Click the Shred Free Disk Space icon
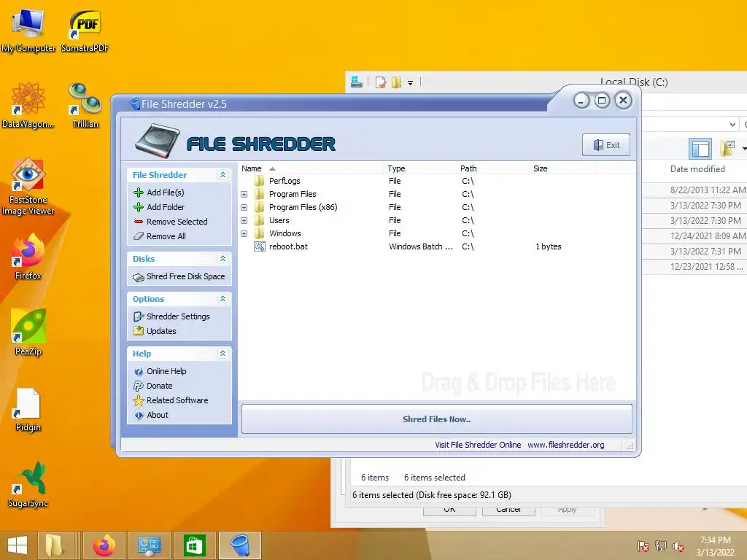 point(139,277)
